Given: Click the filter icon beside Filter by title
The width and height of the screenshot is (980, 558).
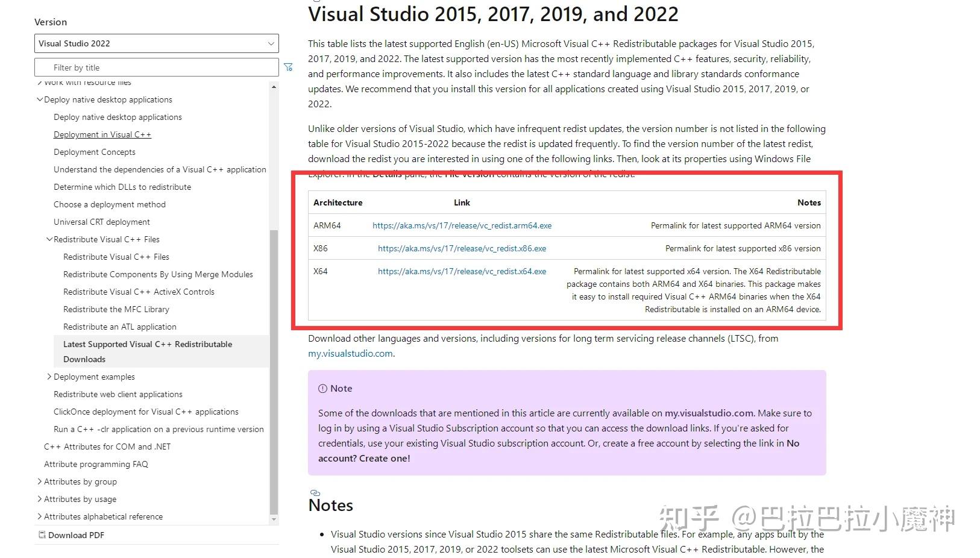Looking at the screenshot, I should [x=288, y=67].
